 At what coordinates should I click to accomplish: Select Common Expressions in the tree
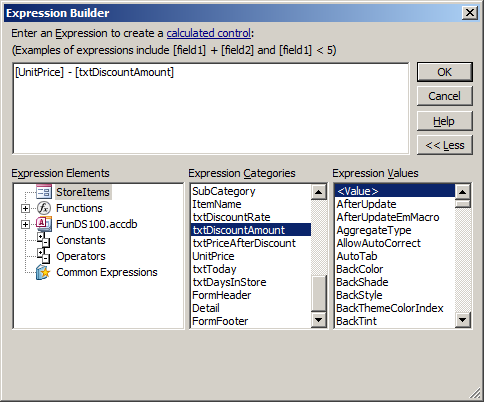pyautogui.click(x=107, y=272)
